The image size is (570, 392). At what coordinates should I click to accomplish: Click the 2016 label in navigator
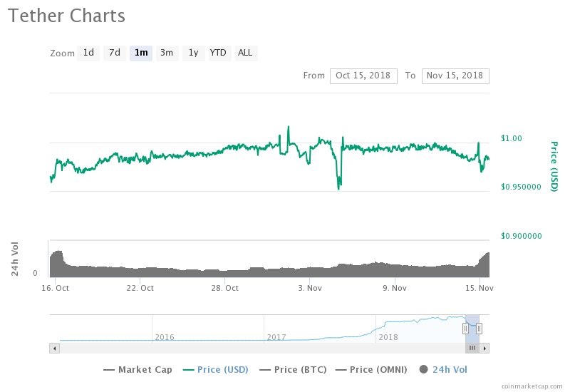[x=165, y=337]
